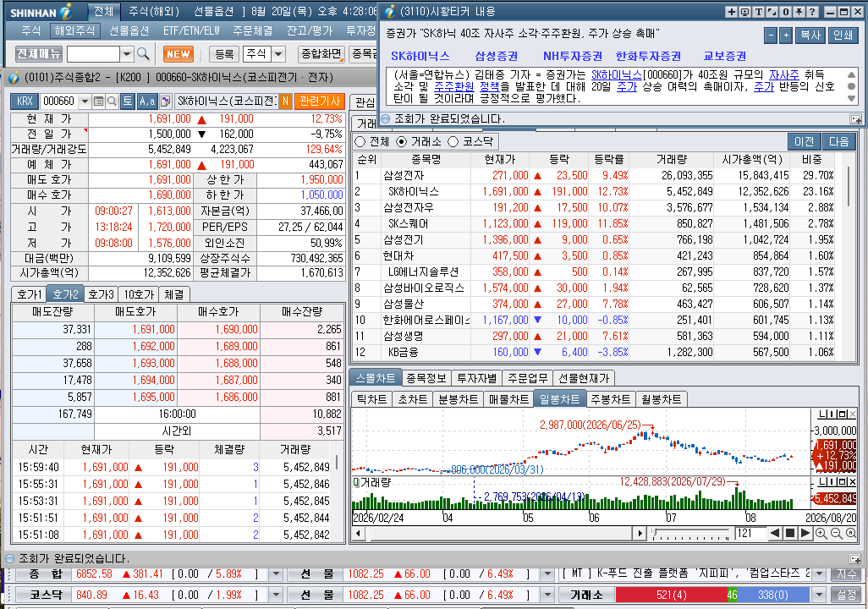Open the news ticker dropdown beside K-푸드 headline
This screenshot has height=609, width=868.
[x=819, y=574]
